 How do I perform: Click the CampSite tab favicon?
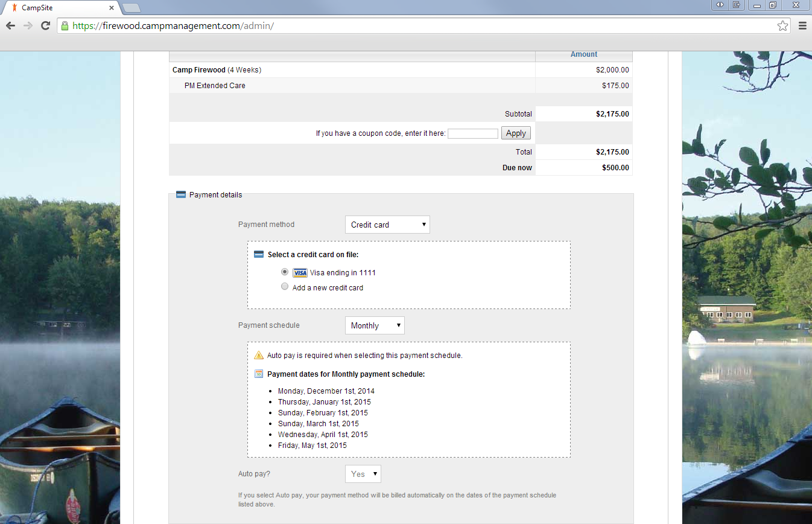tap(14, 7)
